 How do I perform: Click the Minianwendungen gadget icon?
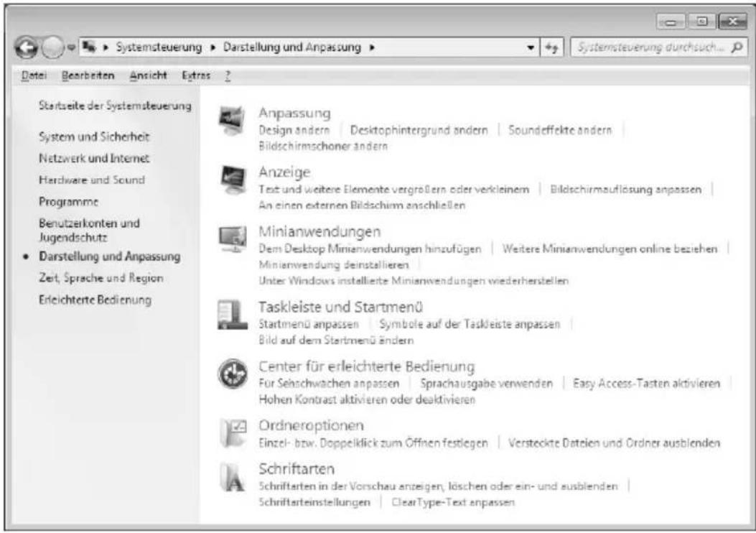(233, 238)
